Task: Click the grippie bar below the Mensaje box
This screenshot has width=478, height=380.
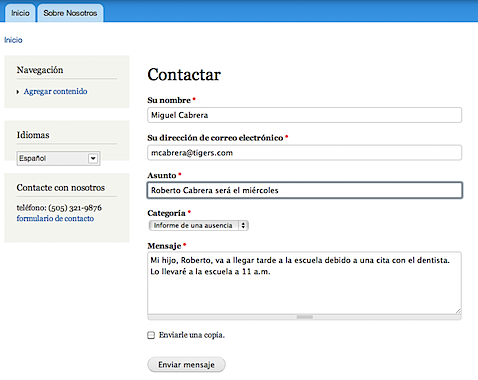Action: 304,317
